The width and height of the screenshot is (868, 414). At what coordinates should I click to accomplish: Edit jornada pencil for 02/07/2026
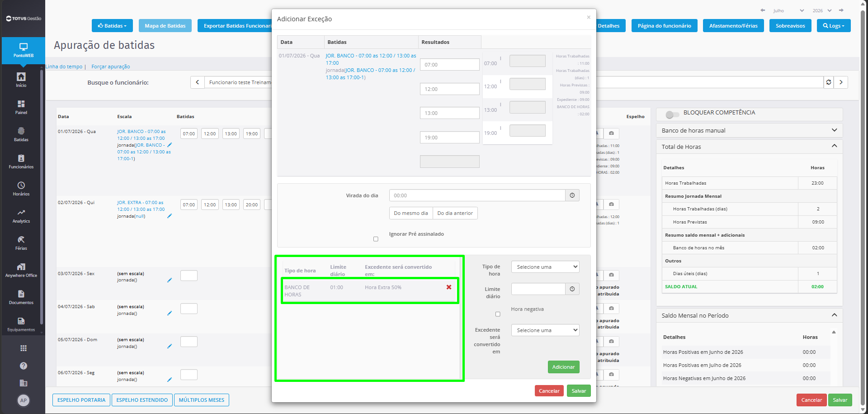tap(170, 216)
